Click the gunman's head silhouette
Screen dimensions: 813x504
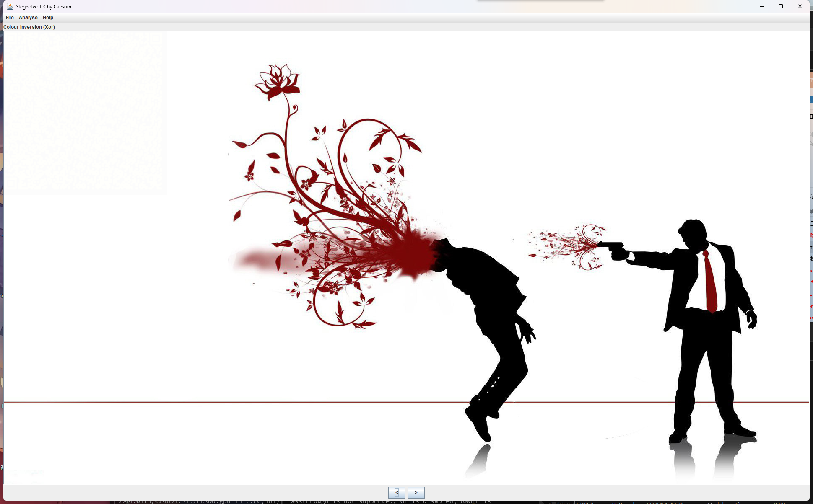coord(693,233)
